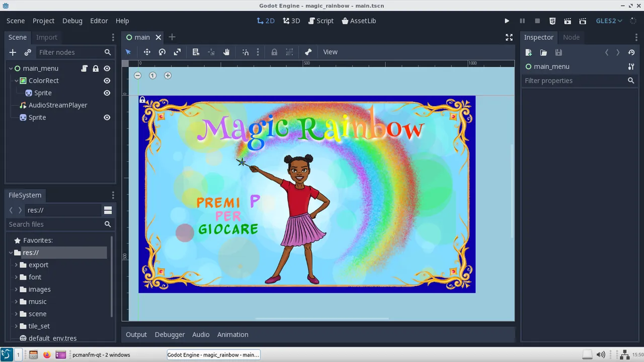The height and width of the screenshot is (362, 644).
Task: Zoom out the canvas with minus button
Action: click(137, 75)
